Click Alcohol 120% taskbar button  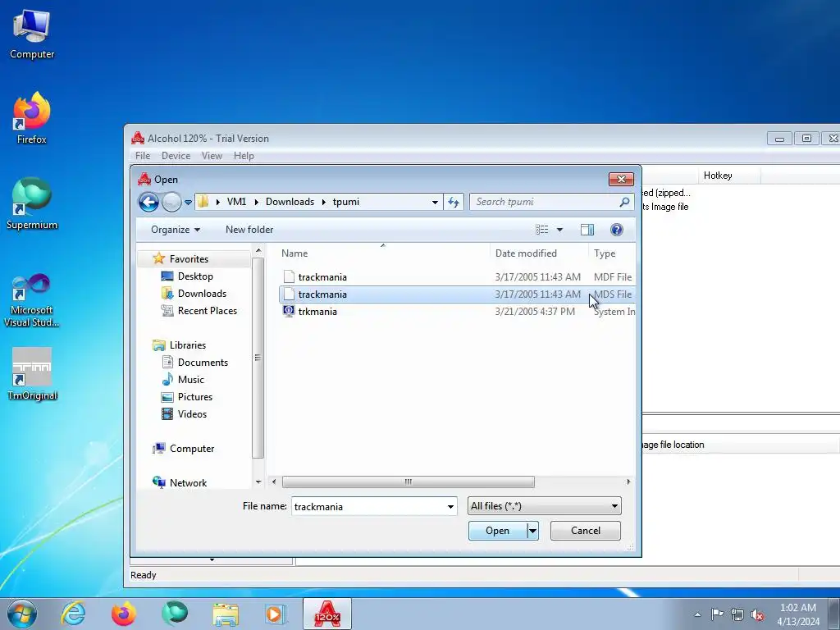click(327, 614)
